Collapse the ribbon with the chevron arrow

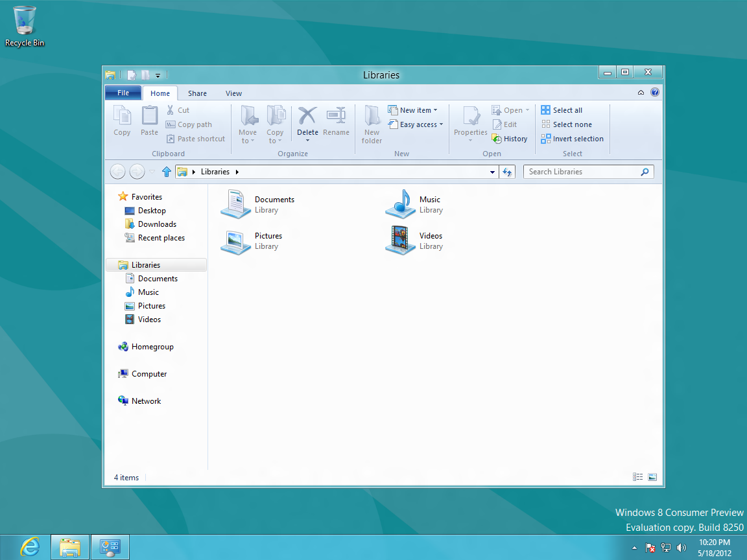point(641,93)
